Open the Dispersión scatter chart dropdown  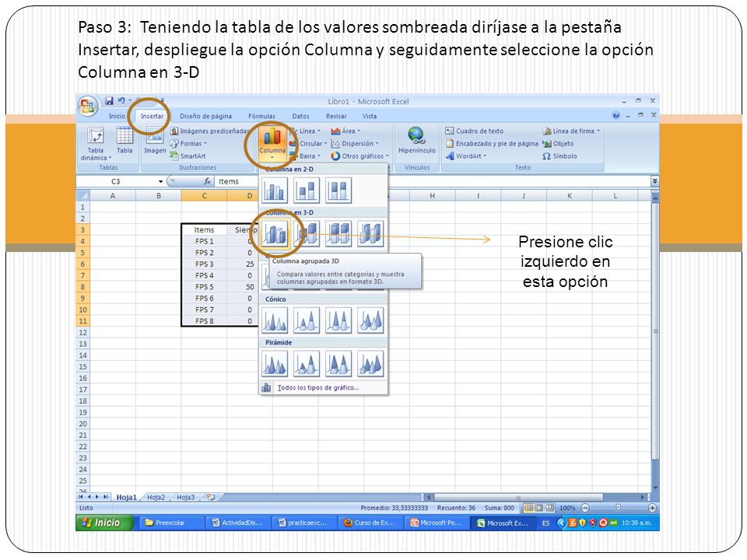tap(355, 143)
